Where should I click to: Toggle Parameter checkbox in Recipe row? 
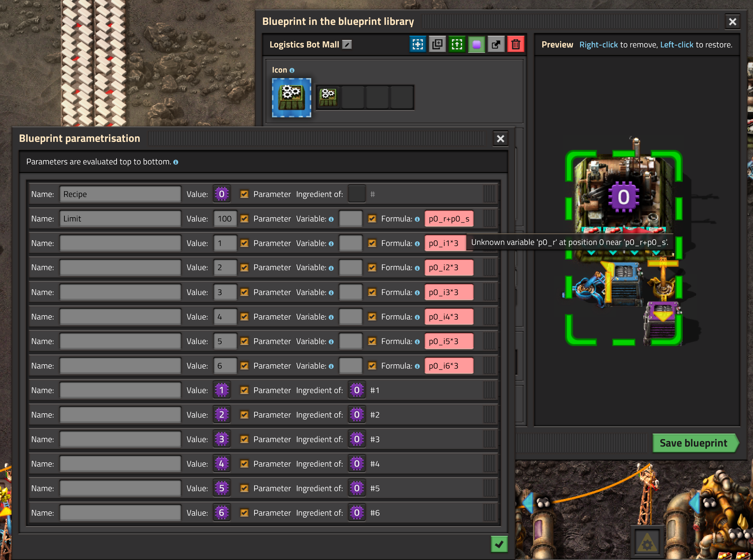pos(244,194)
